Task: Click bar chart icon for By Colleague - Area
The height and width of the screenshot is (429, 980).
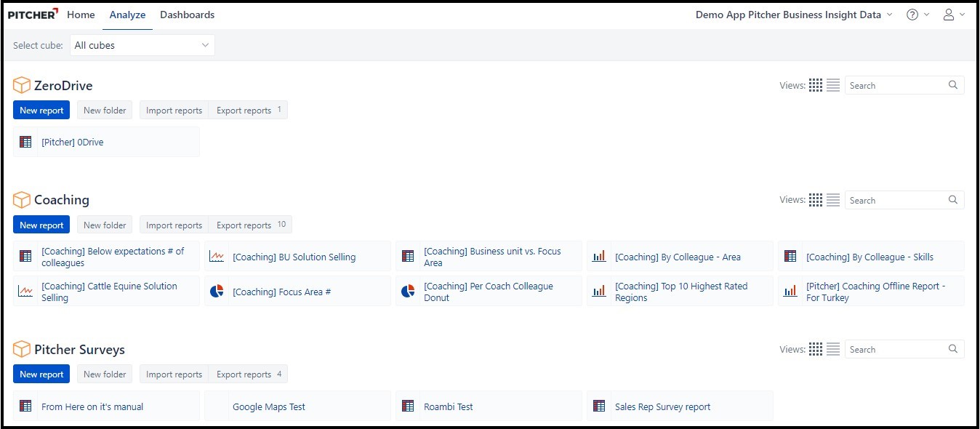Action: (599, 257)
